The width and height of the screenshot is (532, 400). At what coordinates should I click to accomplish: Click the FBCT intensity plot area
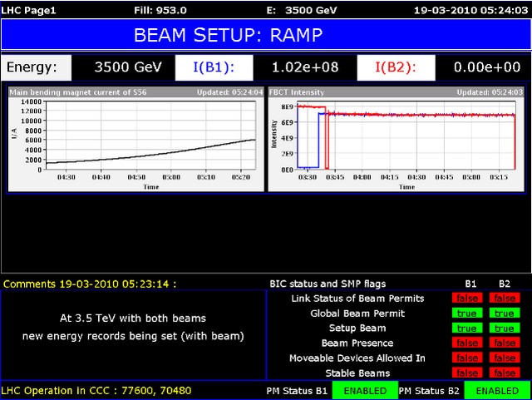pyautogui.click(x=406, y=136)
